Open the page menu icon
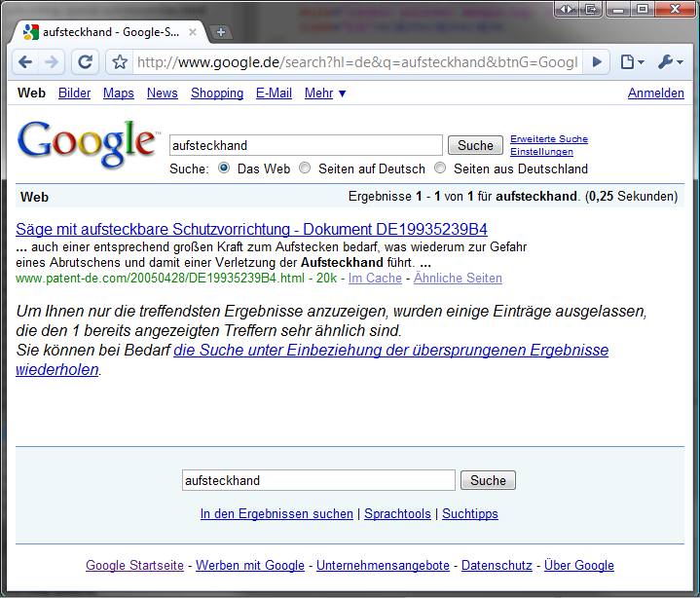 coord(633,61)
